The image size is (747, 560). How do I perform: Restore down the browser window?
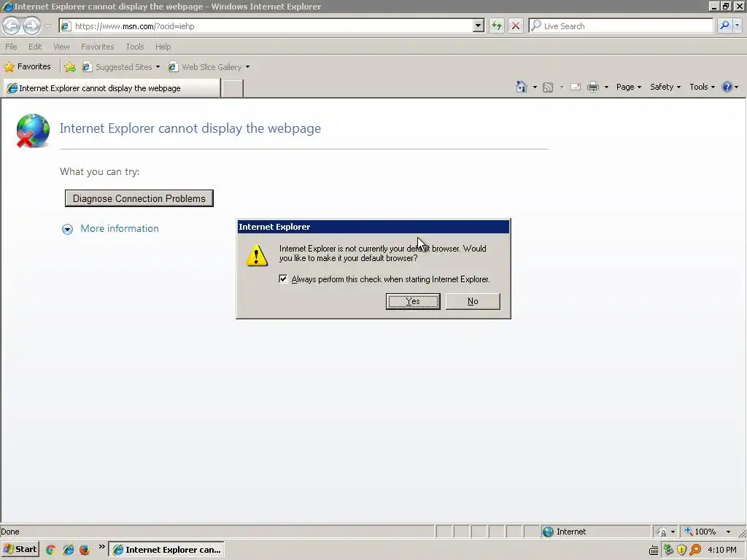click(x=726, y=6)
